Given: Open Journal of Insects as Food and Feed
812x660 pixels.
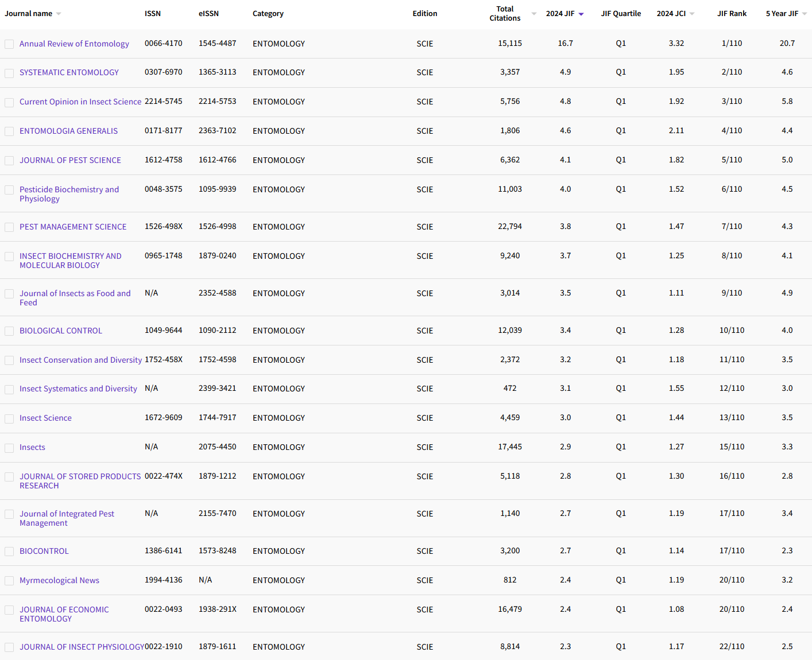Looking at the screenshot, I should [75, 298].
